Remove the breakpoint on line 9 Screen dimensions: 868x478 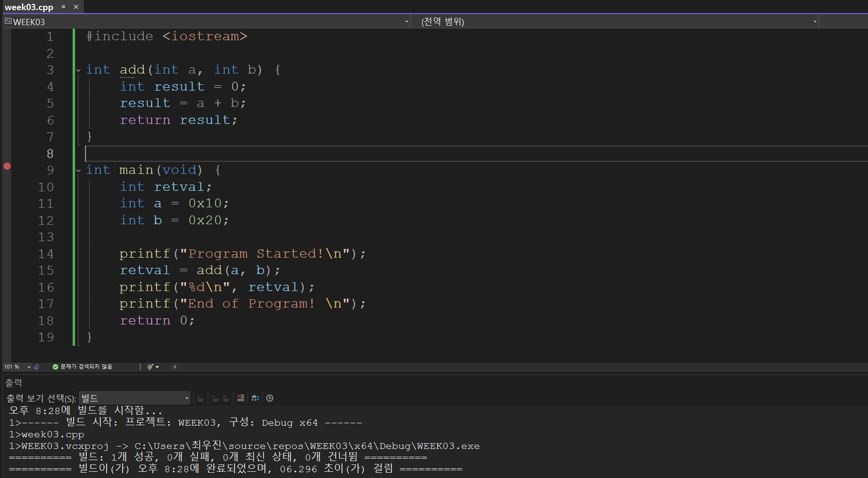point(7,166)
